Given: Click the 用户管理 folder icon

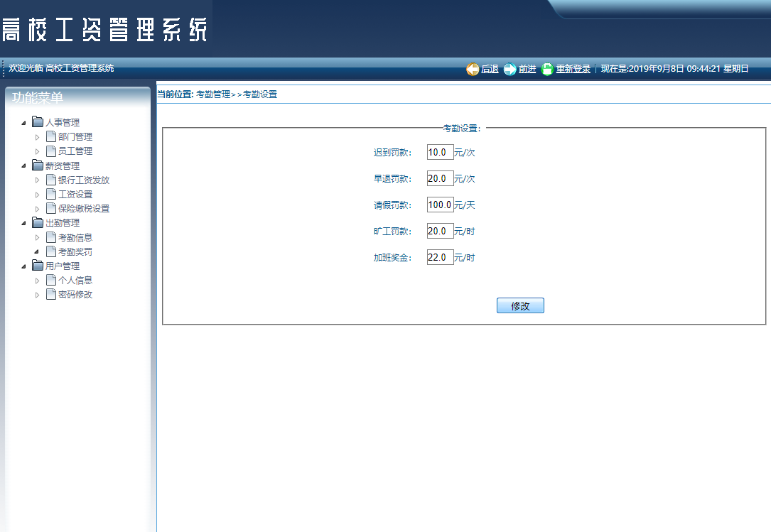Looking at the screenshot, I should tap(38, 265).
